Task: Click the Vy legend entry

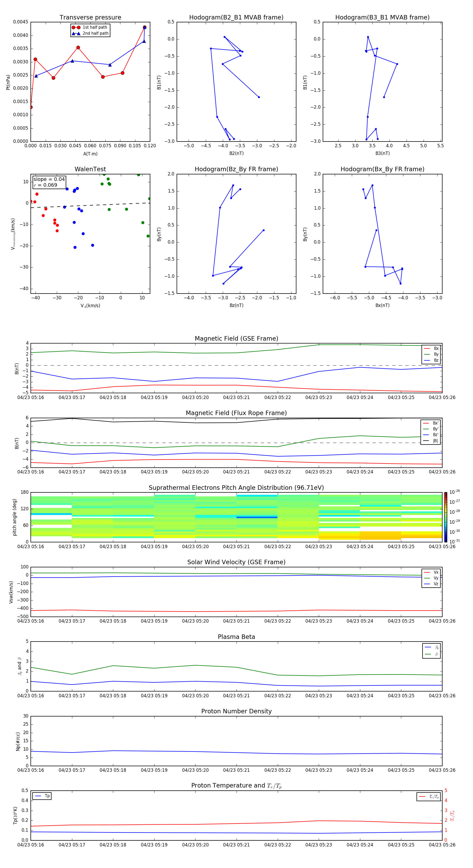Action: [x=431, y=578]
